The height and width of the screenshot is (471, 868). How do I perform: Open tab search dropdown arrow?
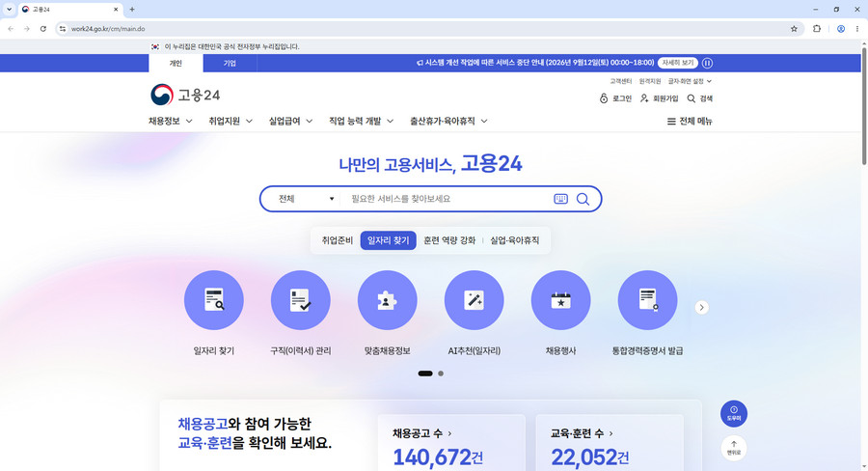(x=9, y=10)
